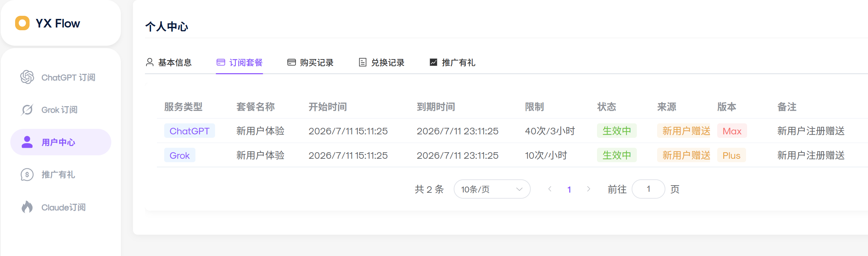Click the Plus version tag
The image size is (868, 256).
tap(731, 155)
